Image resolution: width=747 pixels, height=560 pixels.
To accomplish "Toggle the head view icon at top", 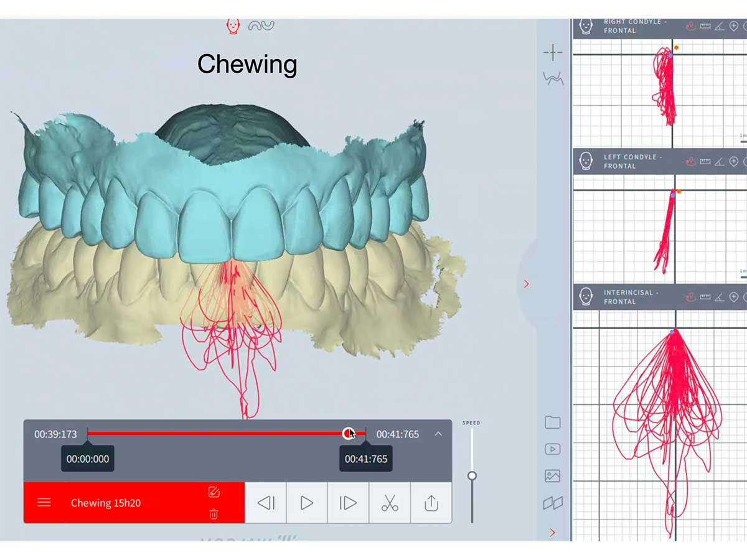I will (x=233, y=26).
